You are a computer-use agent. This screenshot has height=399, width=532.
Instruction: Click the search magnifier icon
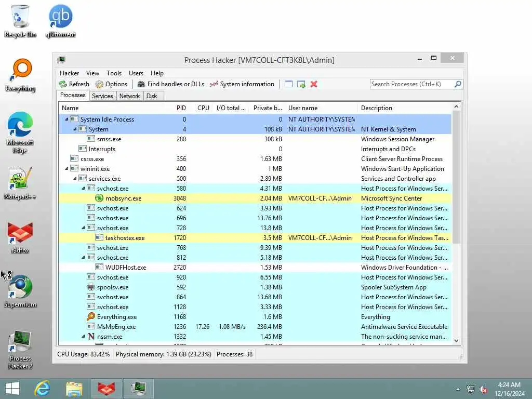pyautogui.click(x=458, y=84)
